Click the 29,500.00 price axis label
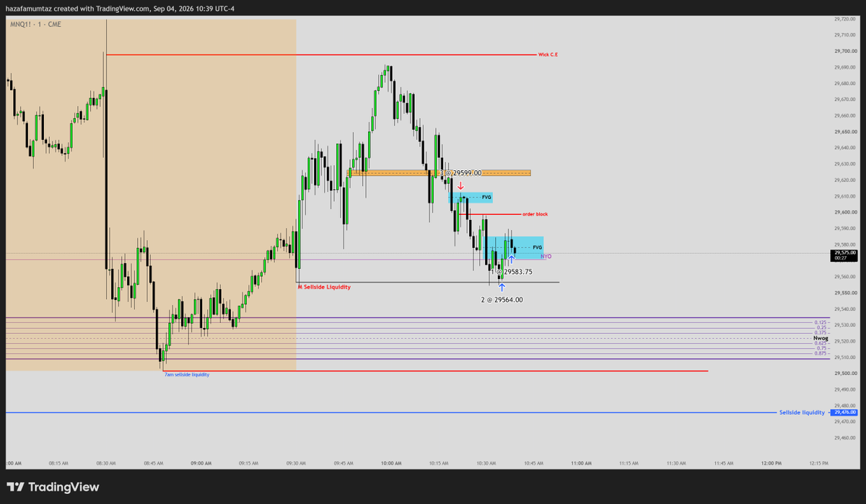 pos(844,373)
